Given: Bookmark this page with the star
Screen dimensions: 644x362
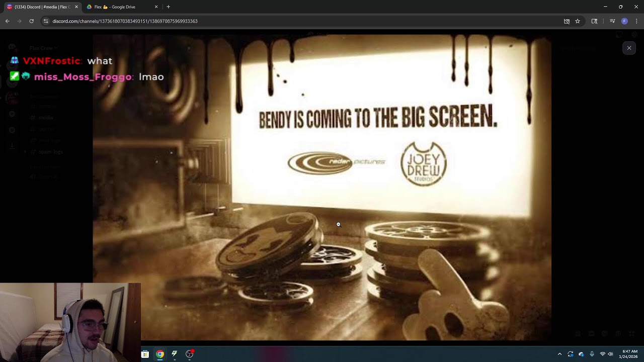Looking at the screenshot, I should (578, 21).
